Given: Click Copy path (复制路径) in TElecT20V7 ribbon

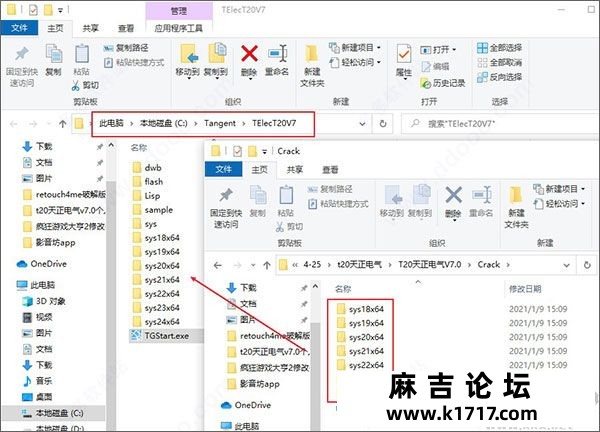Looking at the screenshot, I should tap(126, 48).
